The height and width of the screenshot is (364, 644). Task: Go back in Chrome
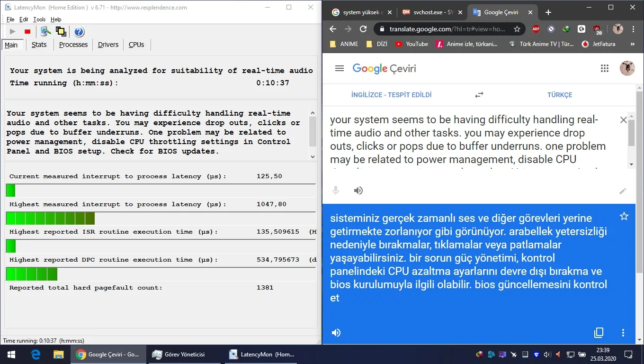point(333,29)
